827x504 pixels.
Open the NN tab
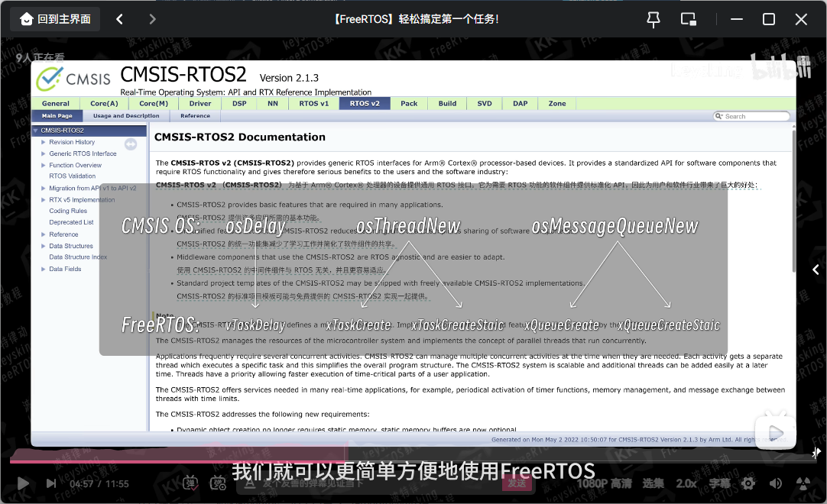(273, 103)
